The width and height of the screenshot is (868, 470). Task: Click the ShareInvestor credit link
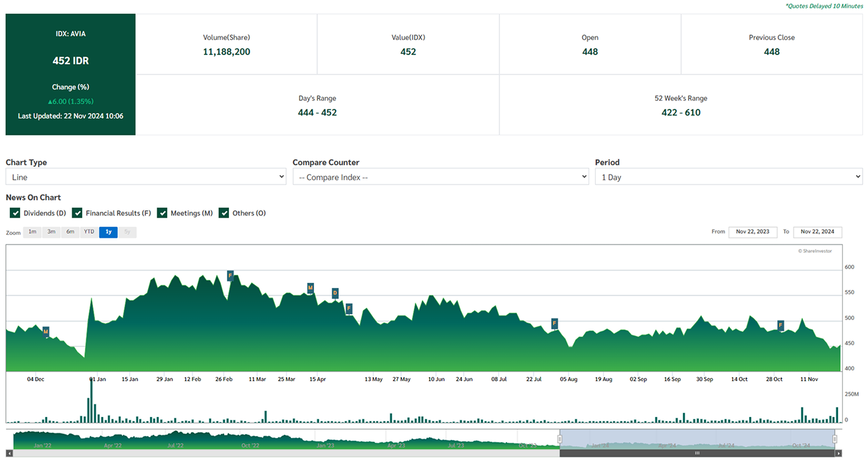coord(814,251)
